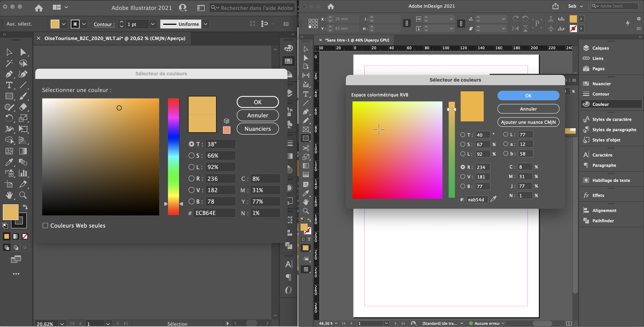Click the hex eyedropper in InDesign picker

pos(493,199)
